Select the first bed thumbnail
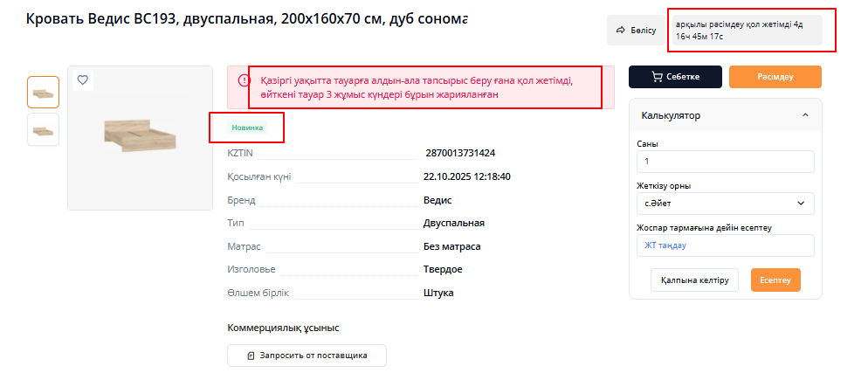Screen dimensions: 868x373 44,92
